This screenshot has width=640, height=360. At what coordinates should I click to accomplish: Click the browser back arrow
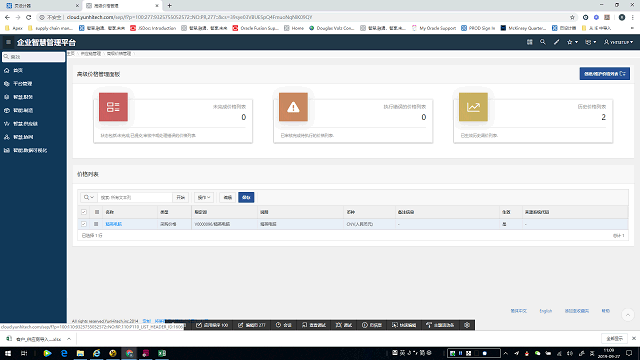[7, 17]
